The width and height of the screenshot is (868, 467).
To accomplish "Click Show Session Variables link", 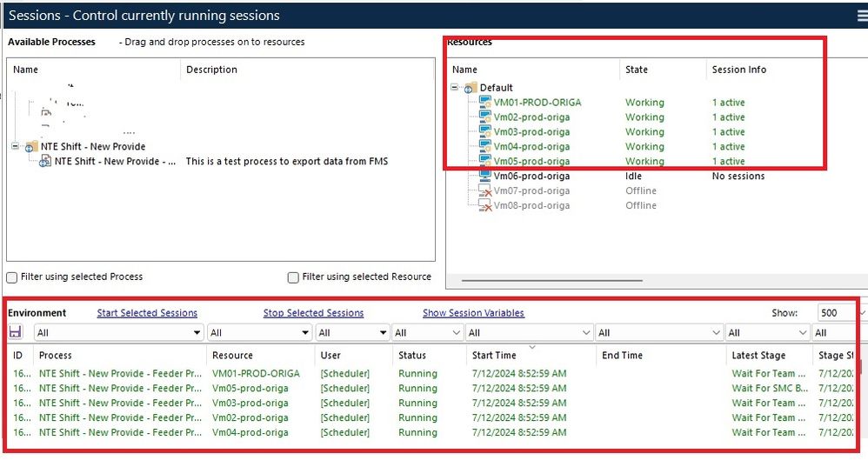I will click(473, 312).
